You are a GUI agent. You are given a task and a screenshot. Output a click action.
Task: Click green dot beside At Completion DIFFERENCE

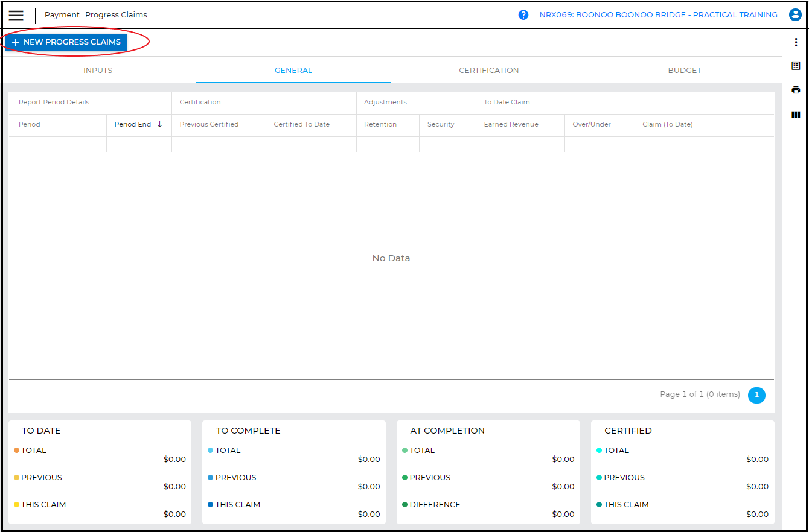[405, 505]
